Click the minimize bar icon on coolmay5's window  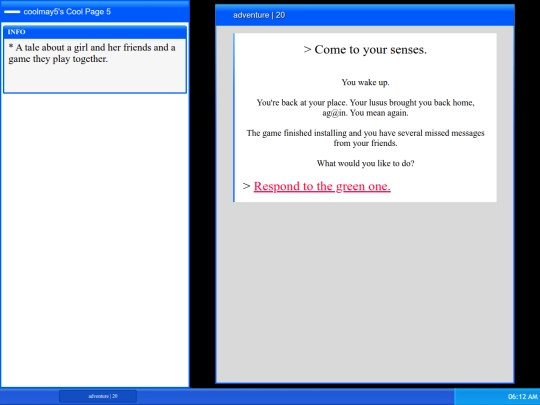click(x=12, y=12)
